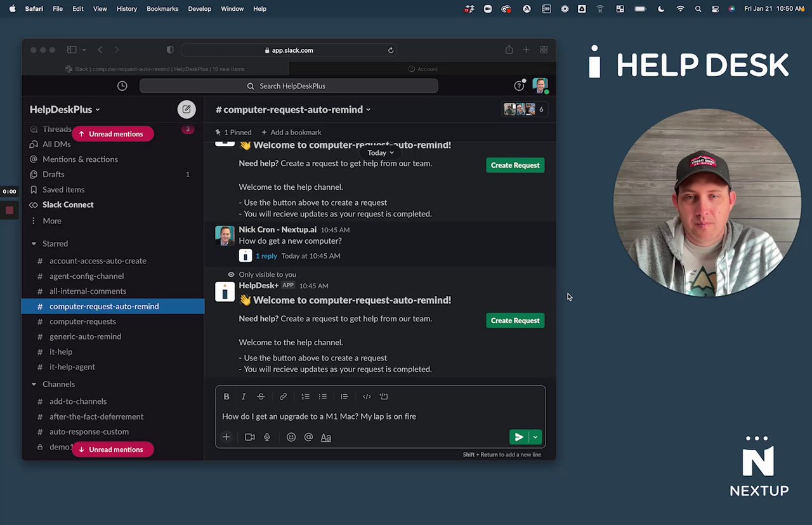The width and height of the screenshot is (812, 525).
Task: Search HelpDeskPlus workspace
Action: [289, 86]
